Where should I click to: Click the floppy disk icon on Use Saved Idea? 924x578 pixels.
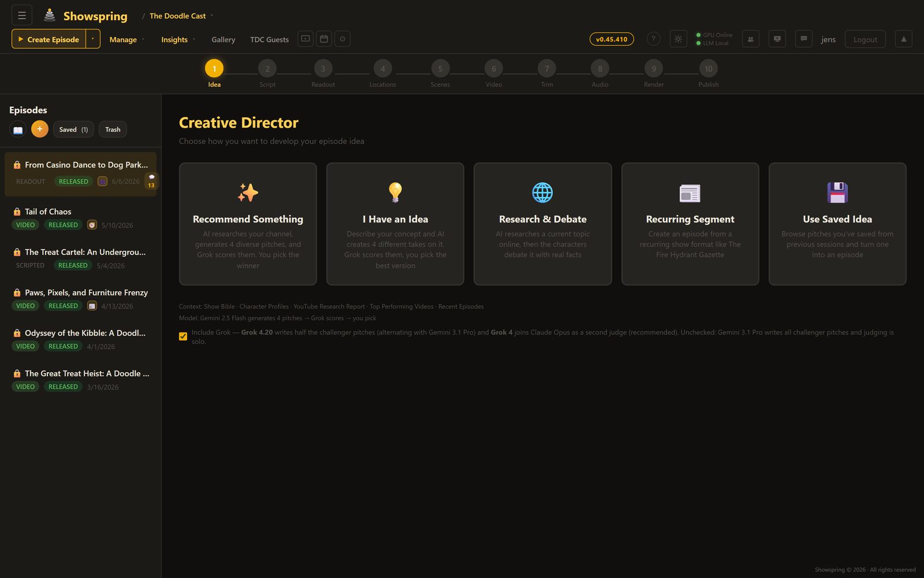point(837,192)
